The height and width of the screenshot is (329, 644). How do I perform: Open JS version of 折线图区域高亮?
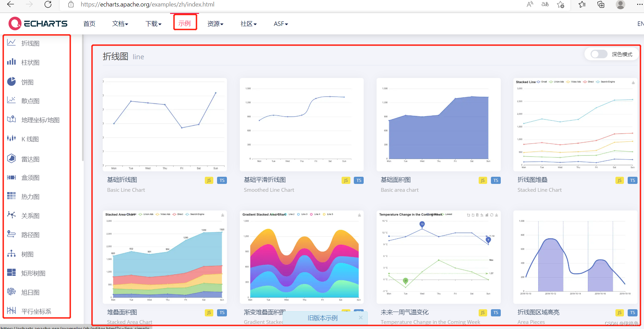[x=620, y=312]
